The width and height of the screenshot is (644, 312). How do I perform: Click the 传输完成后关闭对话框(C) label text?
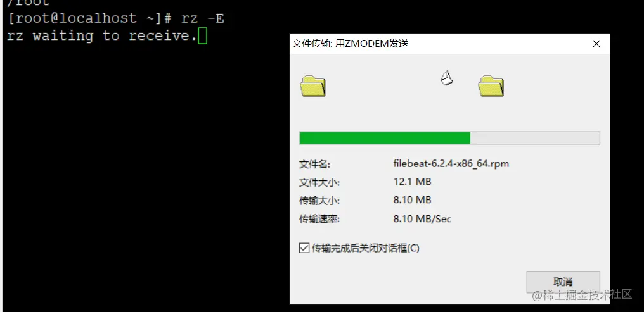[366, 248]
